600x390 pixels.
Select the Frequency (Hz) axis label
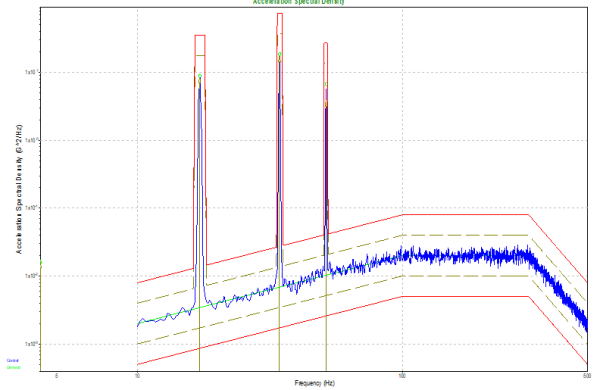click(315, 383)
